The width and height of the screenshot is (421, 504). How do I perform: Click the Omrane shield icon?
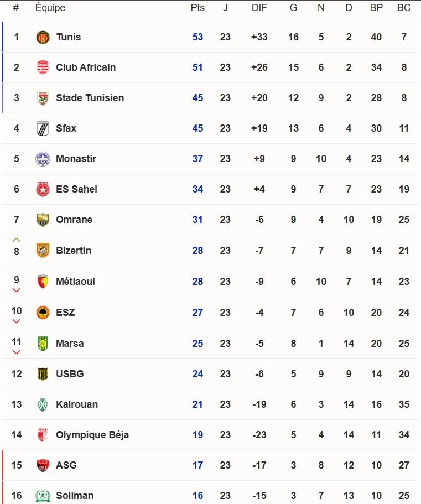(43, 220)
